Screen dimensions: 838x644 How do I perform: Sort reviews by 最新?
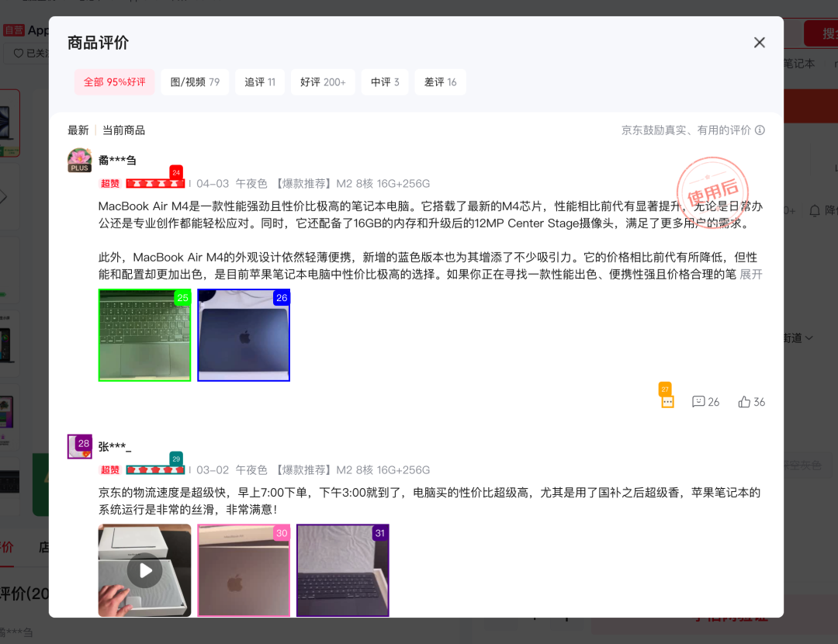coord(78,130)
